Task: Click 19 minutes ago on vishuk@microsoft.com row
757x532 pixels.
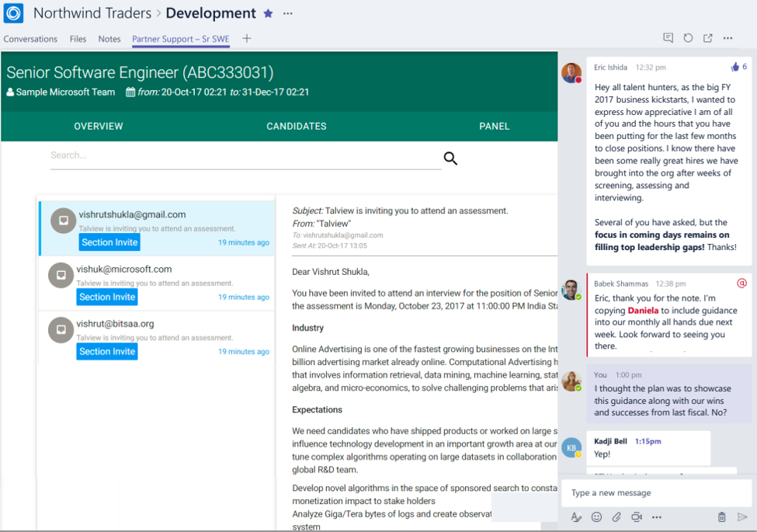Action: pos(244,297)
